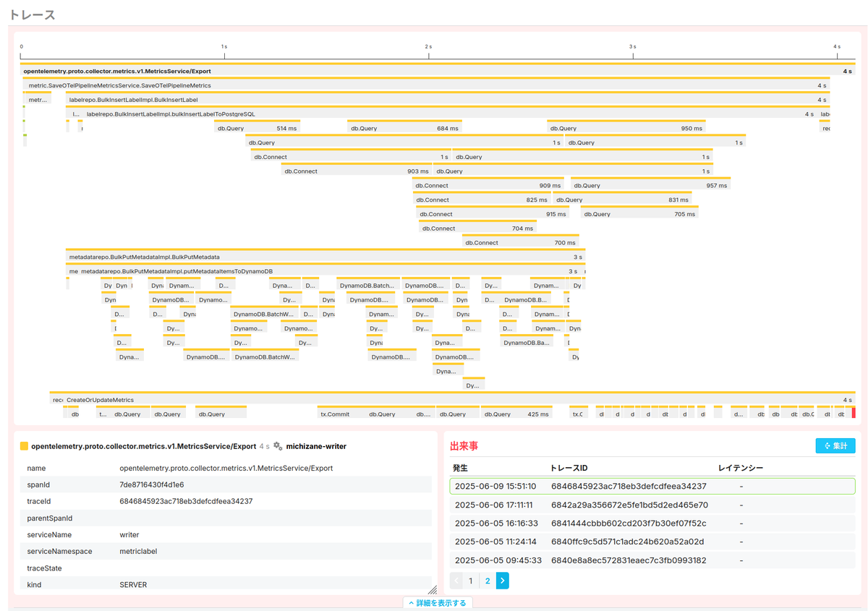Viewport: 868px width, 611px height.
Task: Click the 4 s timeline marker
Action: click(836, 46)
